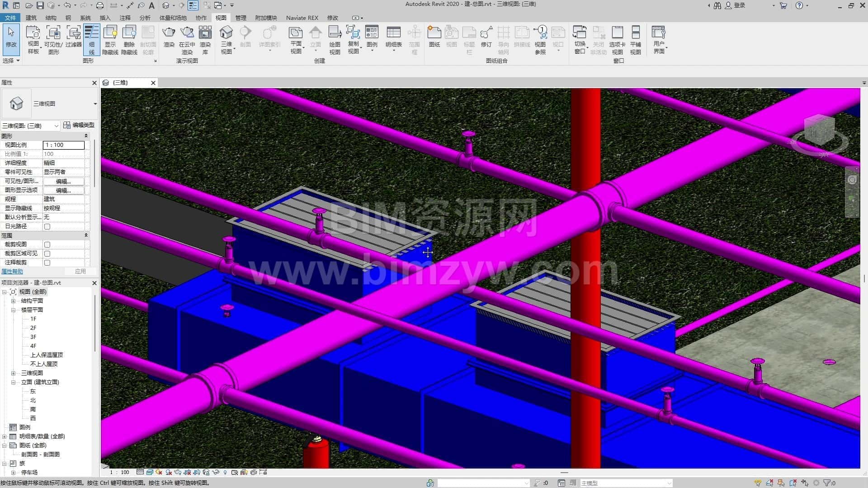This screenshot has width=868, height=488.
Task: Open the Render Gallery
Action: pos(205,40)
